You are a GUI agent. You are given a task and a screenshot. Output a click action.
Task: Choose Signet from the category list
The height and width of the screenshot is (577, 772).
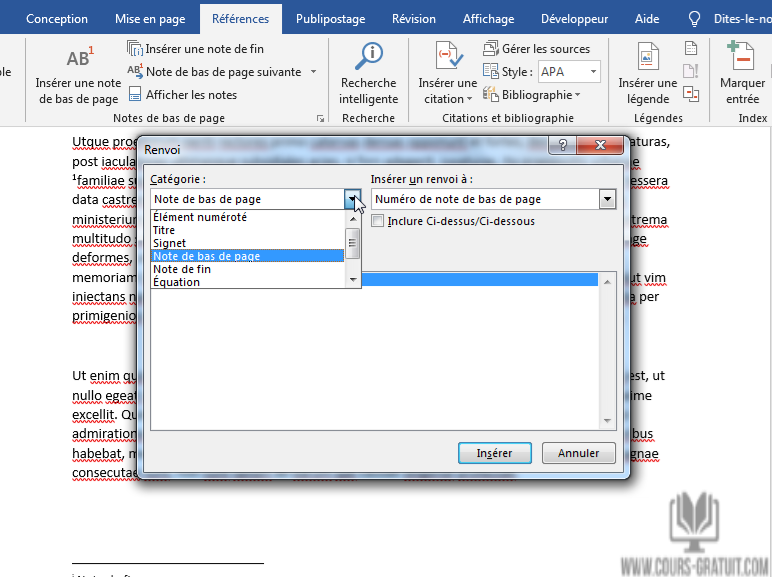[x=170, y=243]
